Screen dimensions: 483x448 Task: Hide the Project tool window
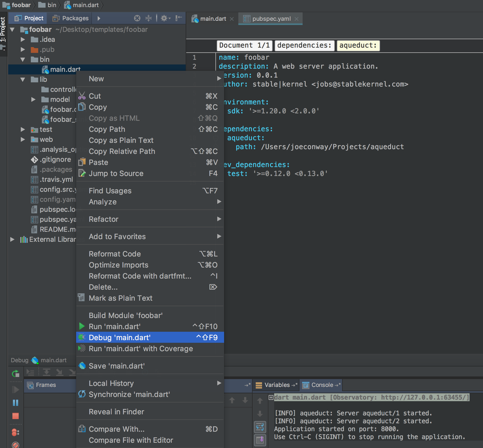pyautogui.click(x=179, y=18)
